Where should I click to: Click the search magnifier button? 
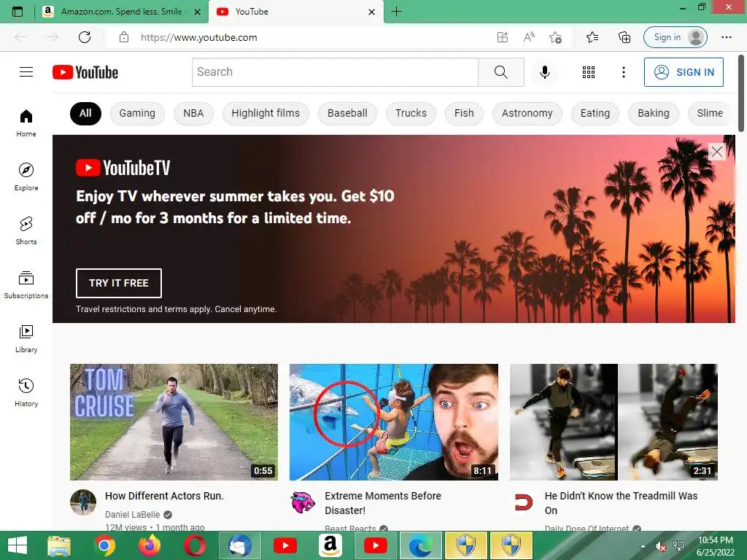click(x=500, y=72)
